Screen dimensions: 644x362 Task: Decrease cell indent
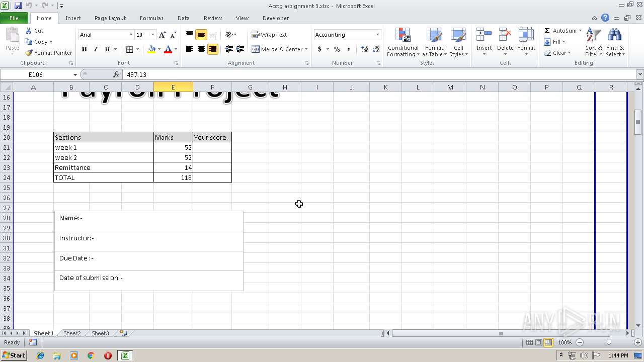[229, 49]
